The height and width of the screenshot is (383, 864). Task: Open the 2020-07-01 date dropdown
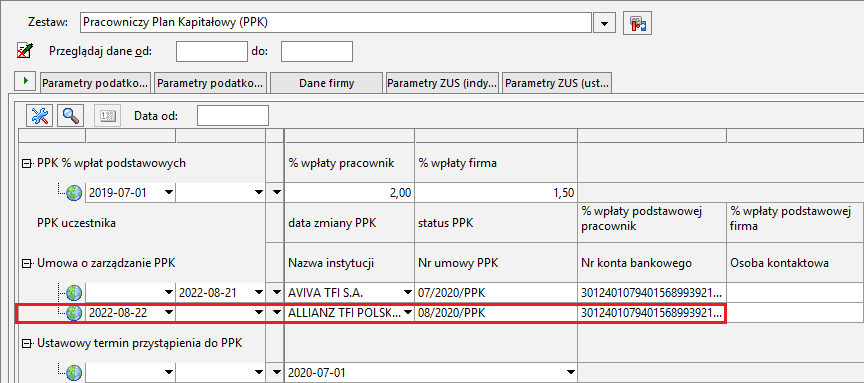(570, 373)
